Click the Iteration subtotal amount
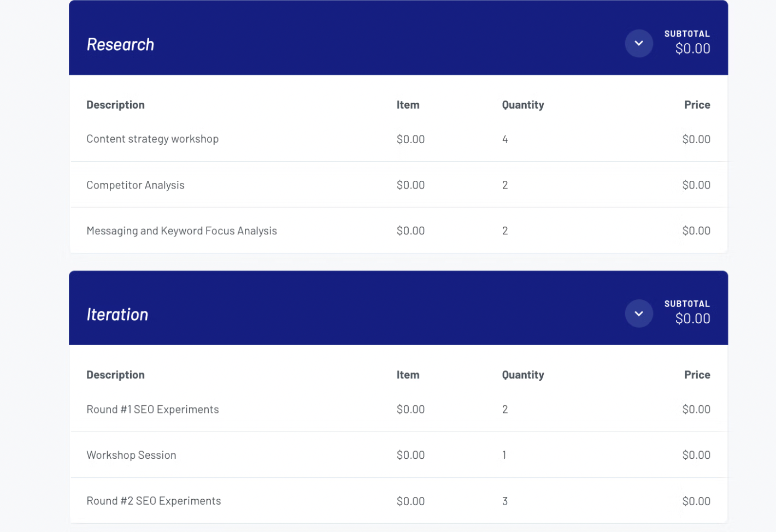This screenshot has height=532, width=776. point(692,318)
